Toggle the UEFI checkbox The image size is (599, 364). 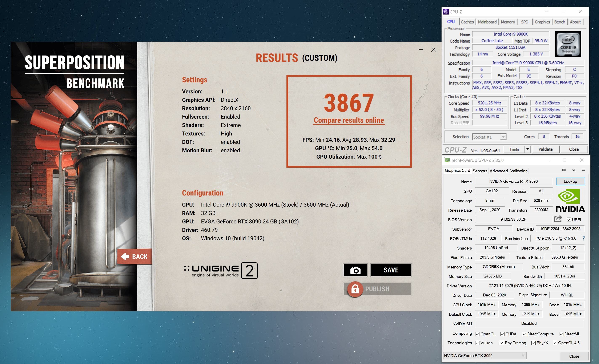(x=569, y=220)
